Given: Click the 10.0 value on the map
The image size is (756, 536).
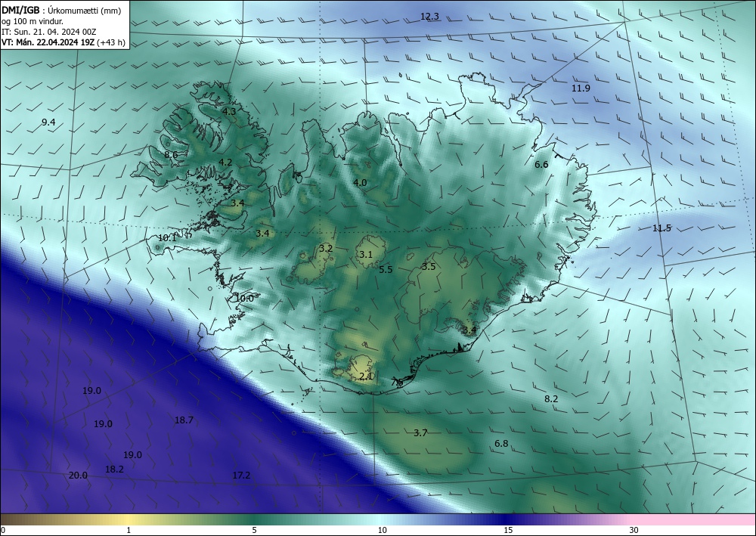Looking at the screenshot, I should (244, 299).
